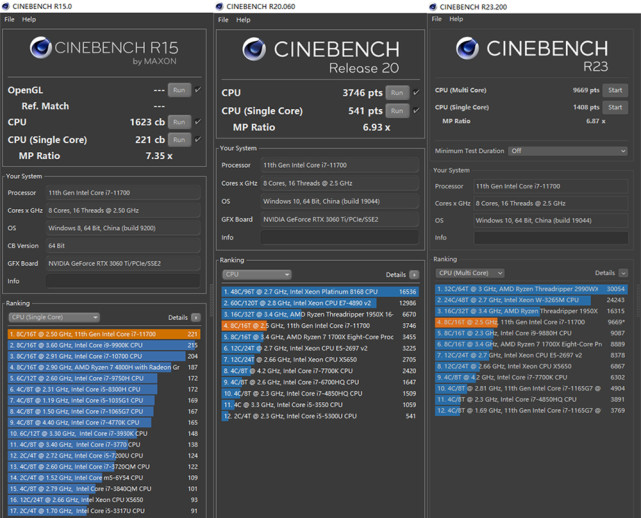Viewport: 641px width, 518px height.
Task: Click the Cinebench R15.0 title bar app icon
Action: 6,6
